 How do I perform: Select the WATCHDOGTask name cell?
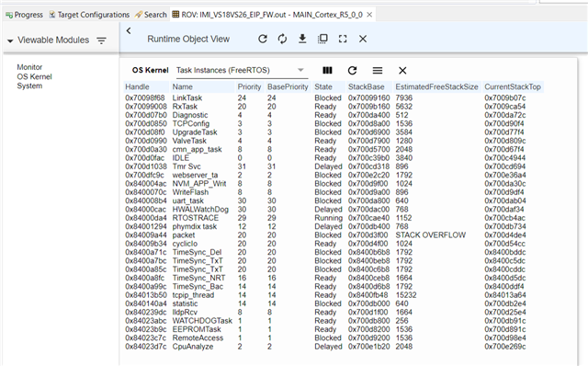(202, 321)
